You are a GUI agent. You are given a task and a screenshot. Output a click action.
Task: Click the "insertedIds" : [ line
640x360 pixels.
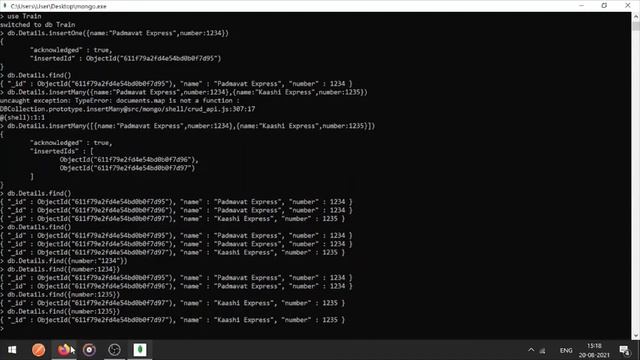61,151
